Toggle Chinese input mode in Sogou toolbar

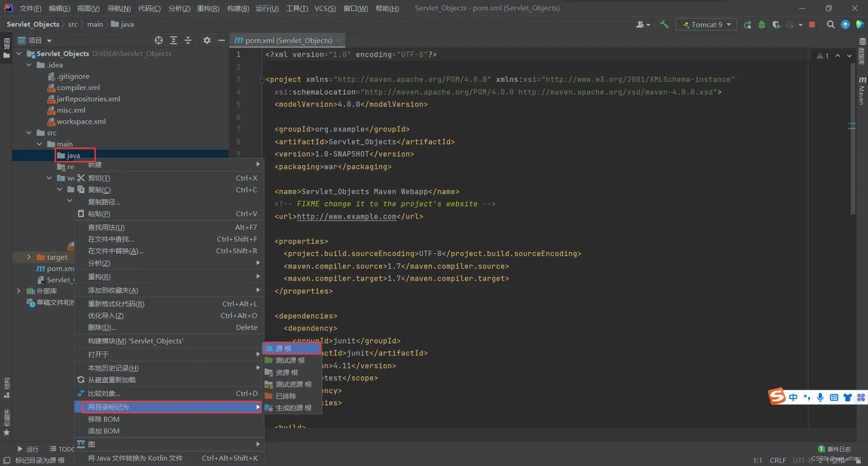point(794,397)
